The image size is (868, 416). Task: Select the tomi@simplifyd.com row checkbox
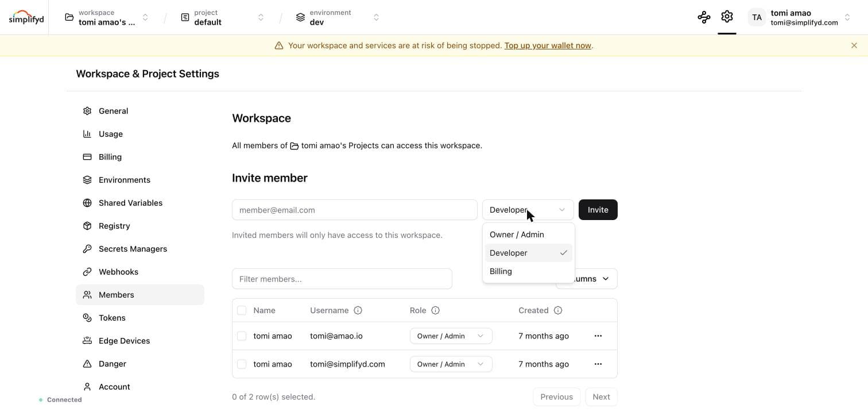(x=242, y=364)
